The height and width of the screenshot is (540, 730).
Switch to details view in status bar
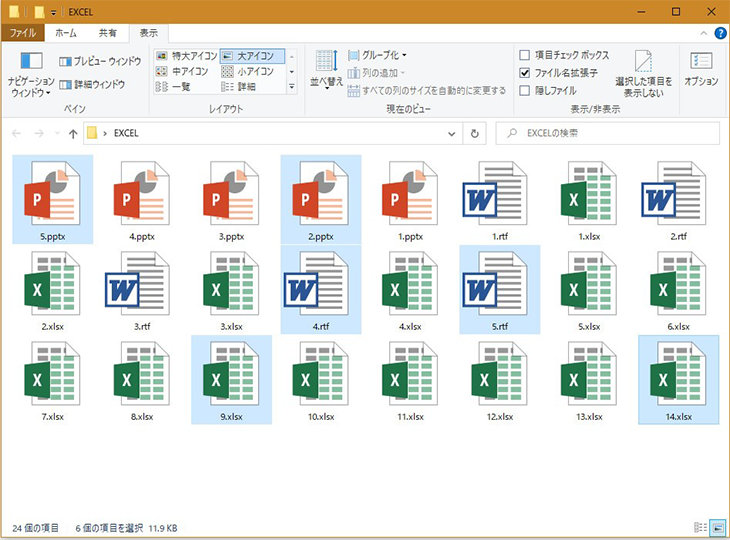[700, 527]
